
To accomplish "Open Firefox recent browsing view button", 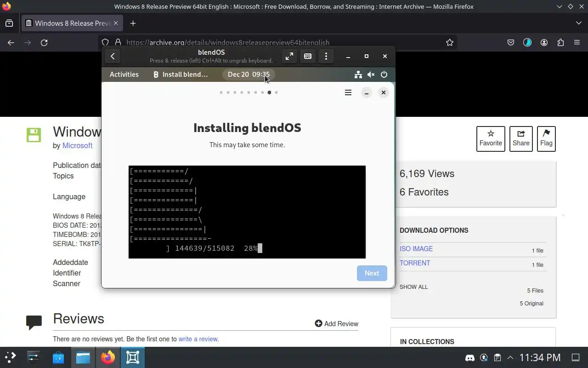I will [9, 23].
